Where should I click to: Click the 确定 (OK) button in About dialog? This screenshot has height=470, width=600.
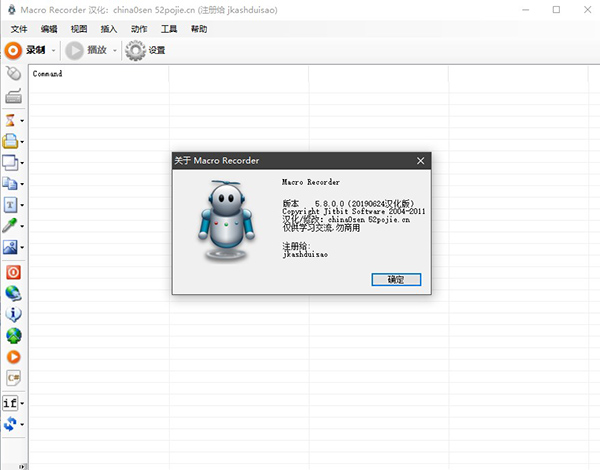point(396,279)
